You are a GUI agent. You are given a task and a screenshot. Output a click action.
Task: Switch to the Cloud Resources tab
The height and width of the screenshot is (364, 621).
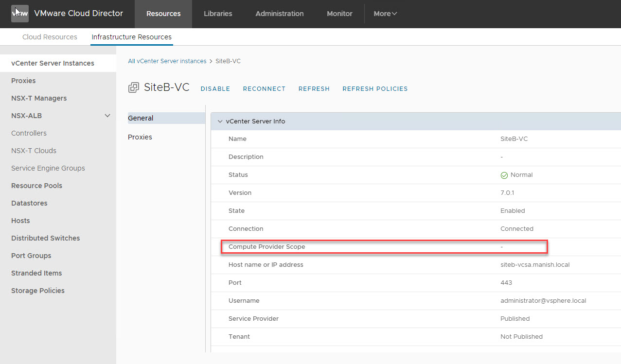pos(49,36)
